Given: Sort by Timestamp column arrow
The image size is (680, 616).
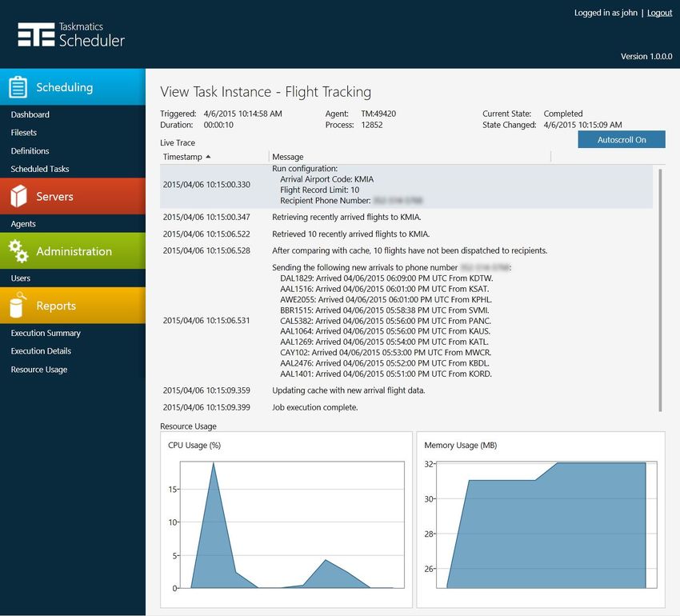Looking at the screenshot, I should click(x=208, y=157).
